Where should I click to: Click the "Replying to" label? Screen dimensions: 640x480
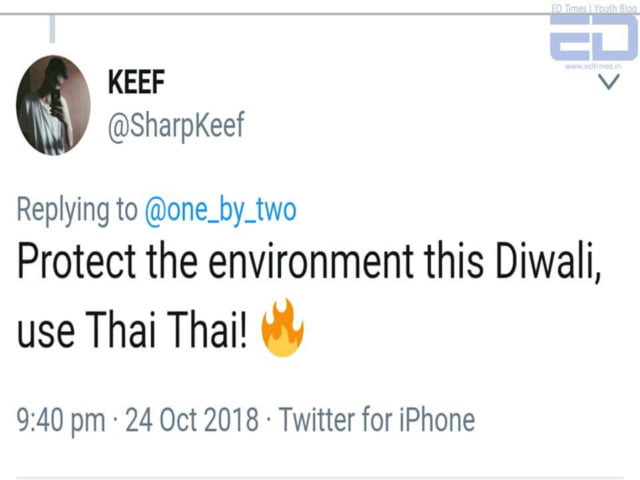tap(77, 210)
